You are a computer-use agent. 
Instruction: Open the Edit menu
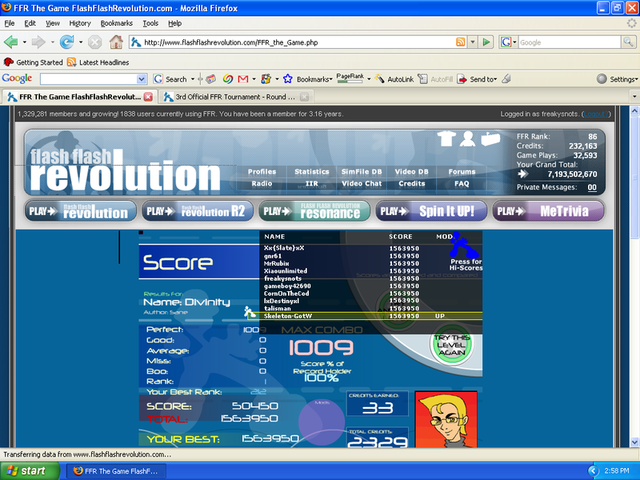(x=30, y=23)
